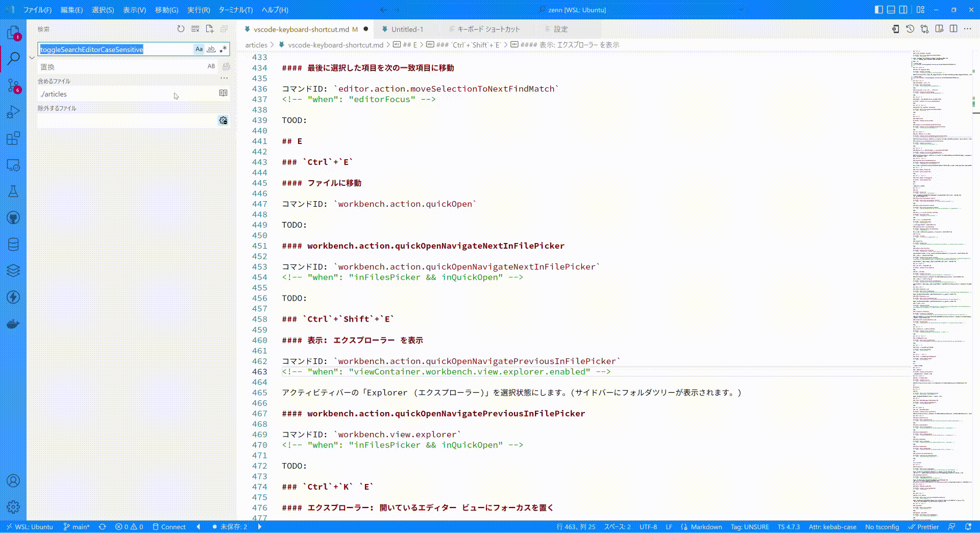
Task: Open command center zenn [WSL: Ubuntu]
Action: tap(576, 10)
